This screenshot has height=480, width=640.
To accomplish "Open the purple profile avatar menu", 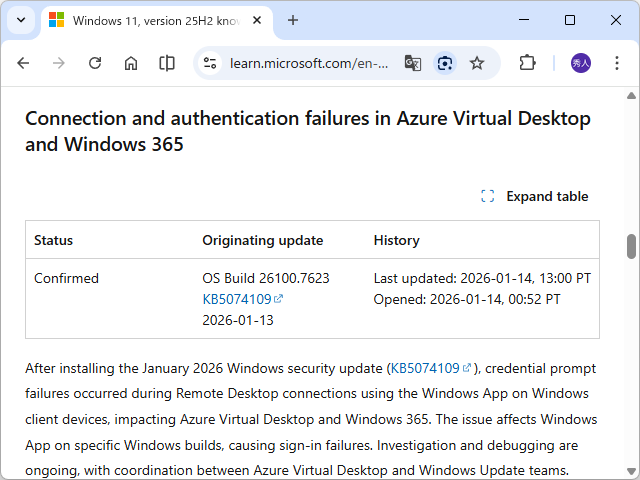I will [581, 63].
